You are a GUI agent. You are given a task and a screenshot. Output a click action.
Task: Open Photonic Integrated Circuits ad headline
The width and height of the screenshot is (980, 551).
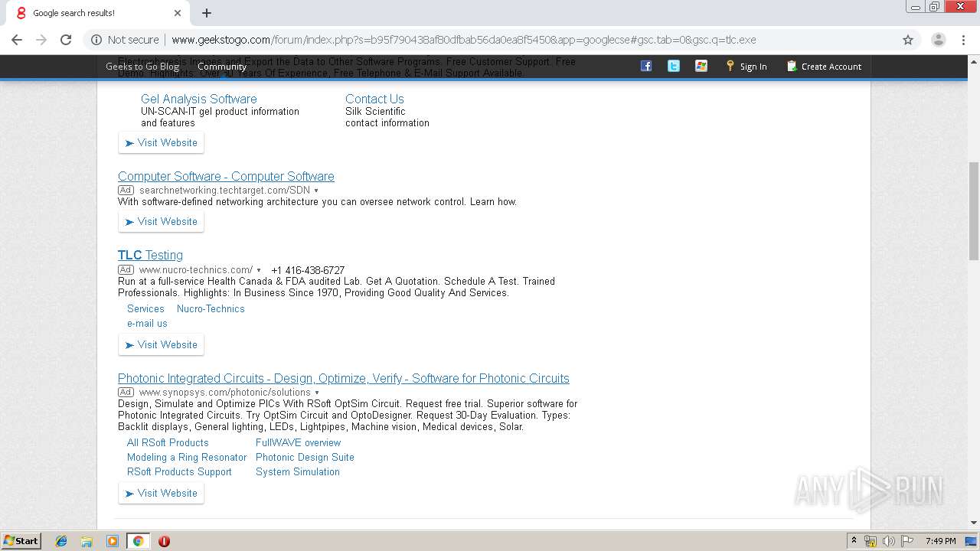pos(344,378)
